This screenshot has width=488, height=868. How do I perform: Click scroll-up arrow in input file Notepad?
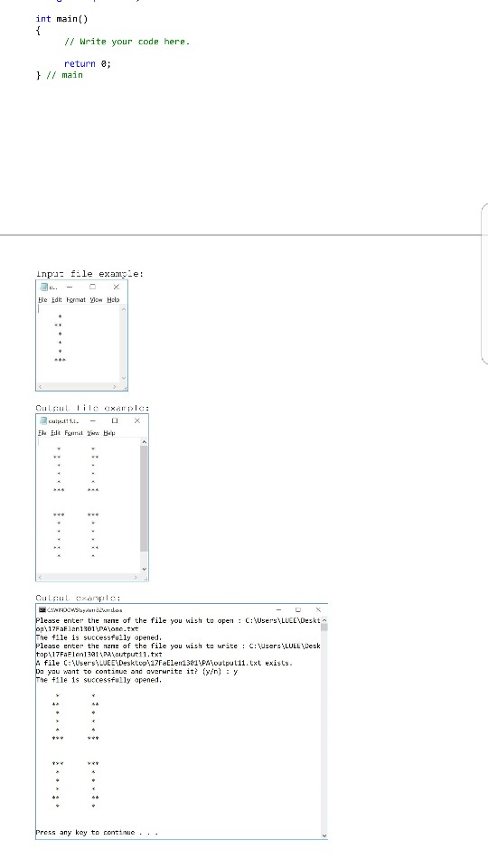coord(124,309)
